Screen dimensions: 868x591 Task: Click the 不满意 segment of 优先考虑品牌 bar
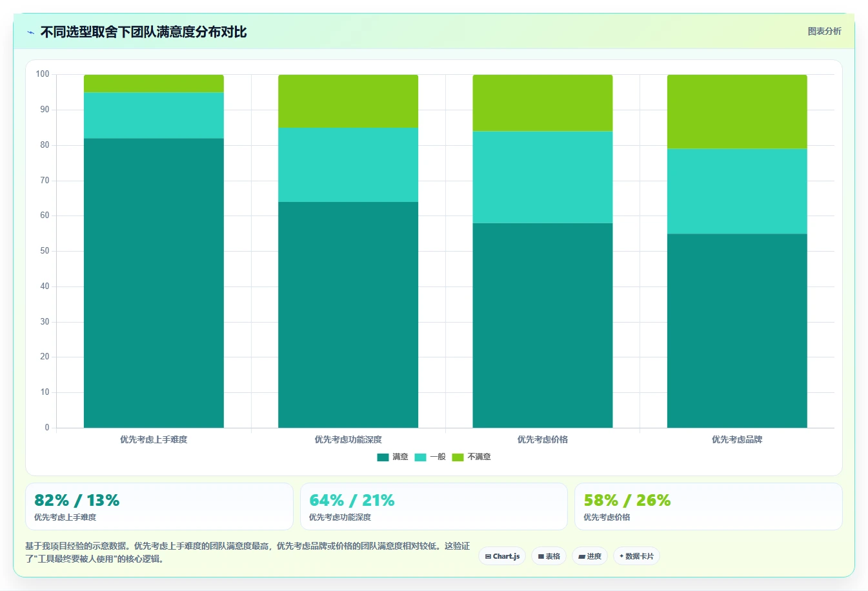[x=737, y=112]
